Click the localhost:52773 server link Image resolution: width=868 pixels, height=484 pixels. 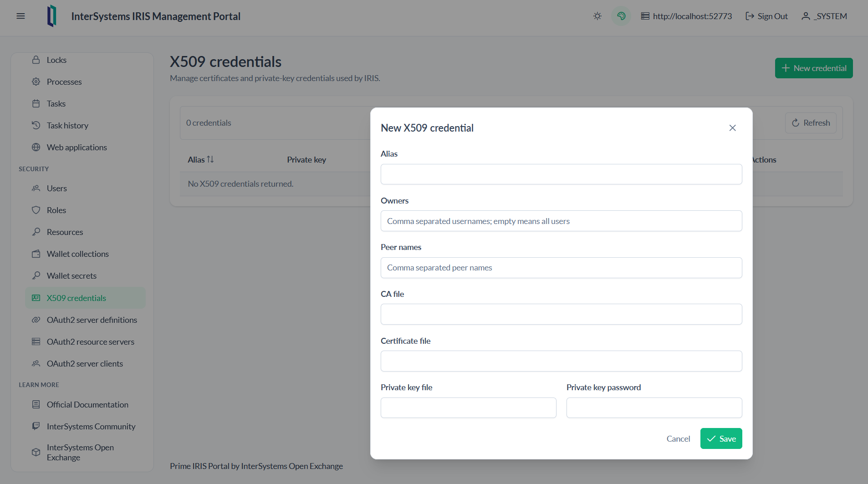(686, 16)
